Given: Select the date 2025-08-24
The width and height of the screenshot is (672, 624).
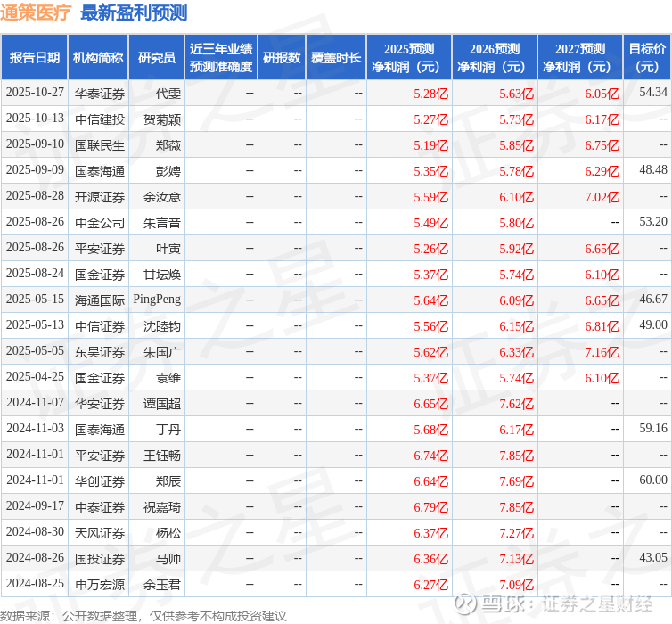Looking at the screenshot, I should pyautogui.click(x=35, y=274).
